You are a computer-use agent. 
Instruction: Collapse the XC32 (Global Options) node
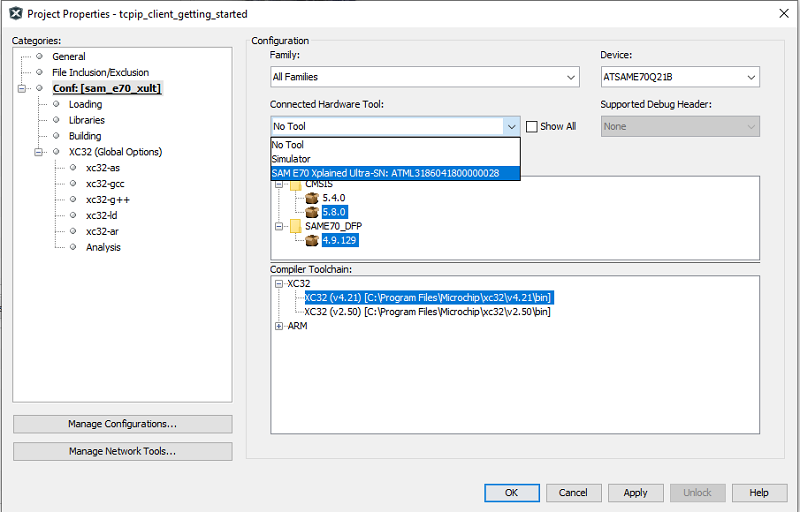(38, 152)
